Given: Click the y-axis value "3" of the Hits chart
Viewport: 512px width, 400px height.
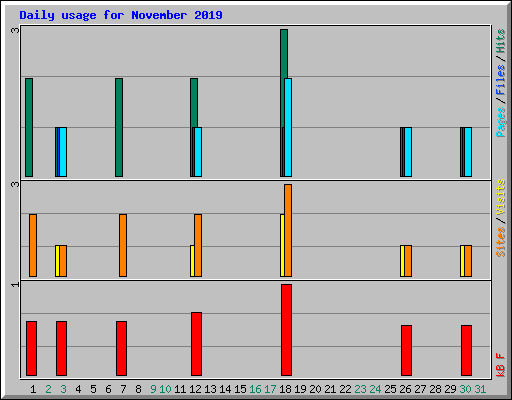Looking at the screenshot, I should point(15,30).
